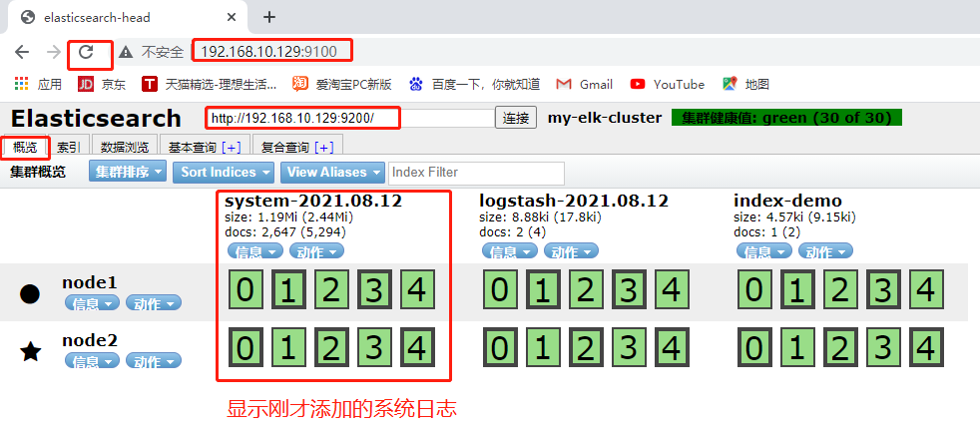The width and height of the screenshot is (980, 430).
Task: Open the JD 京东 bookmark
Action: pyautogui.click(x=101, y=84)
